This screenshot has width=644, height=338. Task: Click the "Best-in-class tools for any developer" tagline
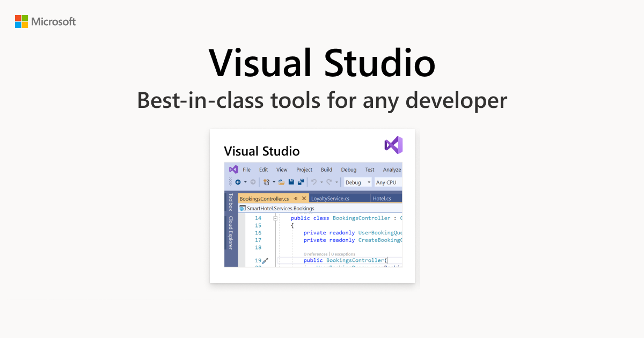point(322,100)
